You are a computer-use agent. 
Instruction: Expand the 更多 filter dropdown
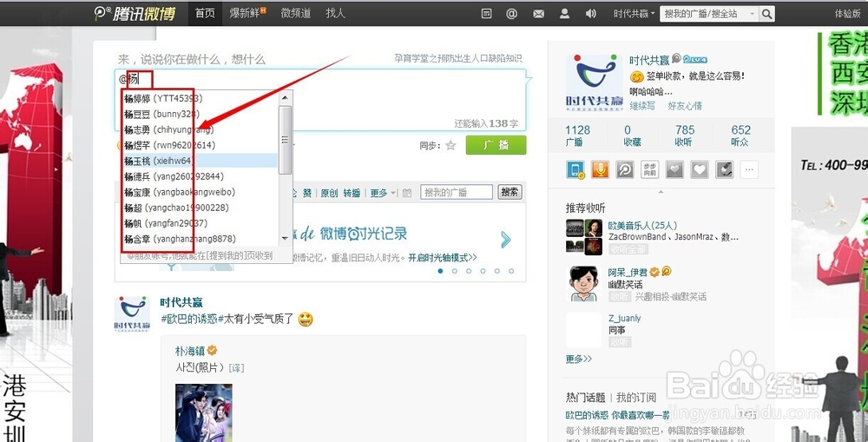pyautogui.click(x=383, y=193)
